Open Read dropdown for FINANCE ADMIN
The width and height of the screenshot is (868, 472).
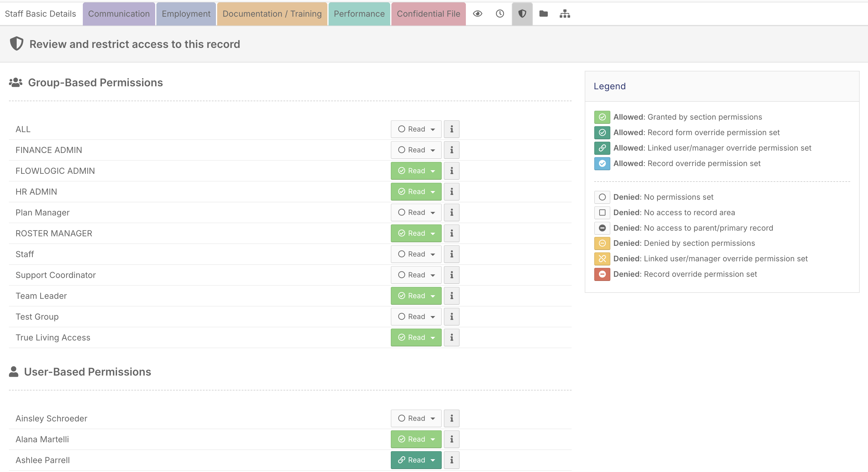pos(416,150)
